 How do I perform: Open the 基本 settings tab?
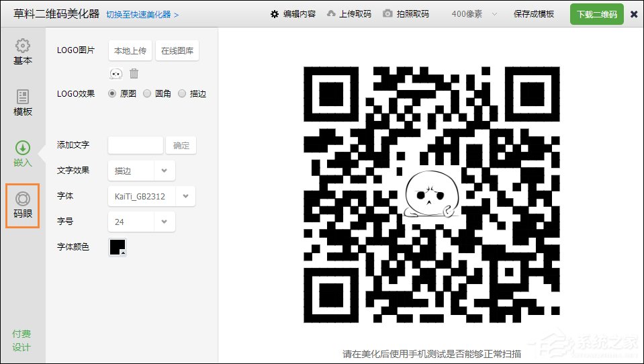(x=23, y=52)
